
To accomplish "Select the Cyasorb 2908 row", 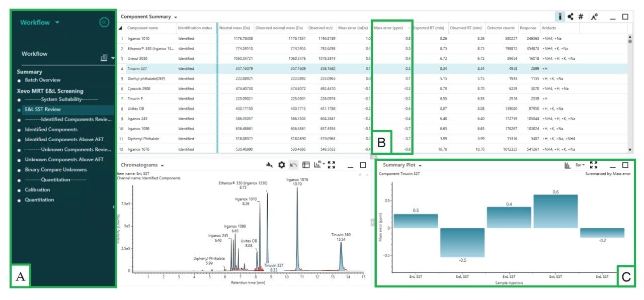I will pyautogui.click(x=372, y=88).
